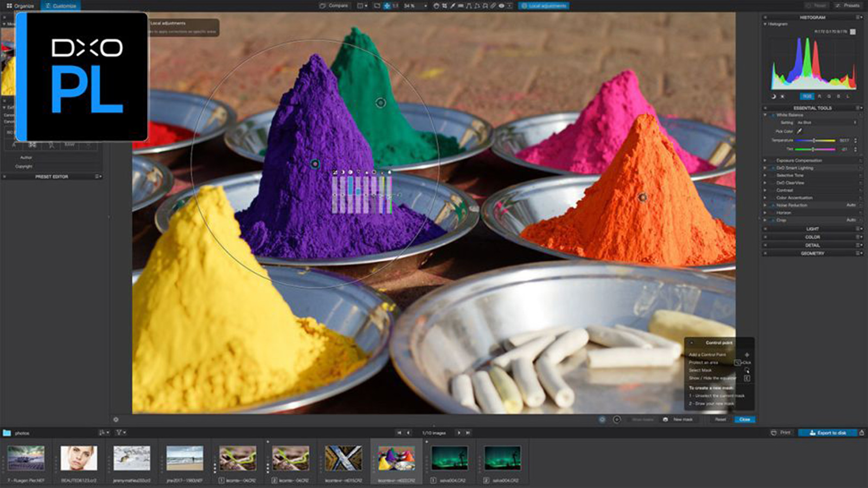Click the Print button
This screenshot has height=488, width=868.
coord(781,433)
